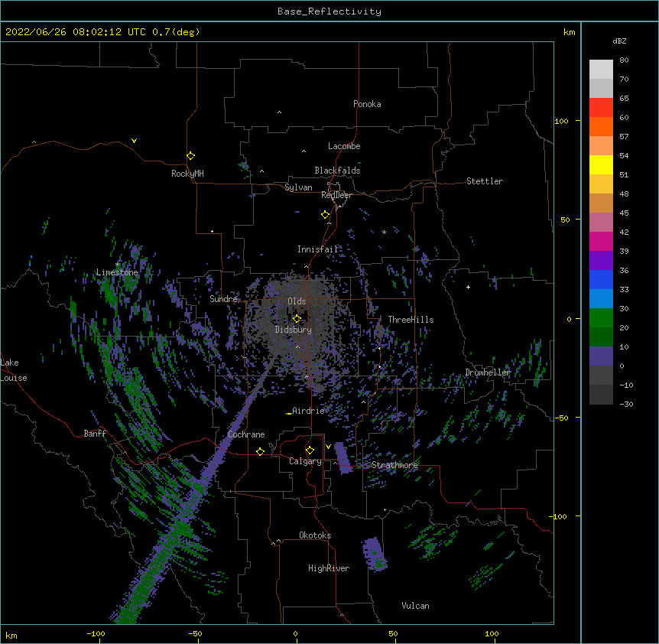Image resolution: width=659 pixels, height=644 pixels.
Task: Click the Banff label
Action: pos(95,434)
